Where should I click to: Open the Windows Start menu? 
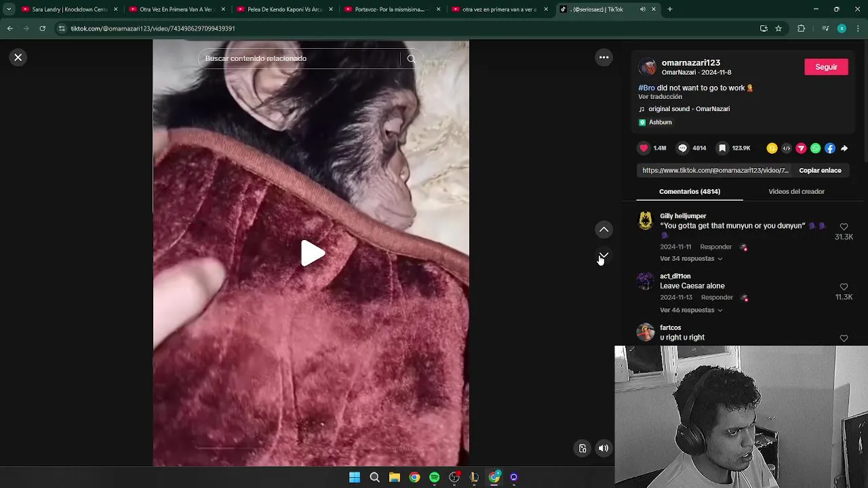pyautogui.click(x=355, y=477)
